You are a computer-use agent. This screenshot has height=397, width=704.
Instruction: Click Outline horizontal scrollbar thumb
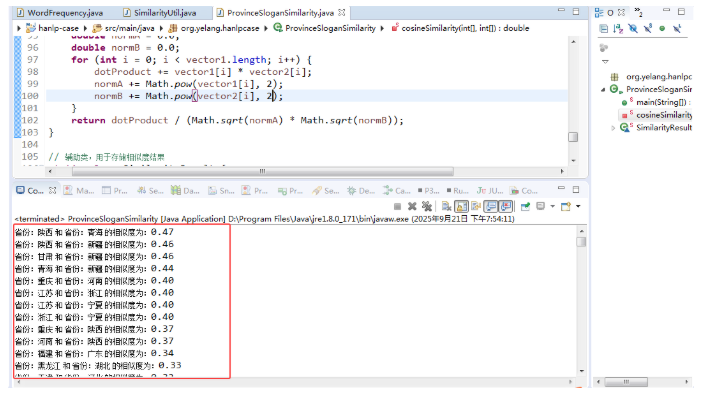point(626,382)
